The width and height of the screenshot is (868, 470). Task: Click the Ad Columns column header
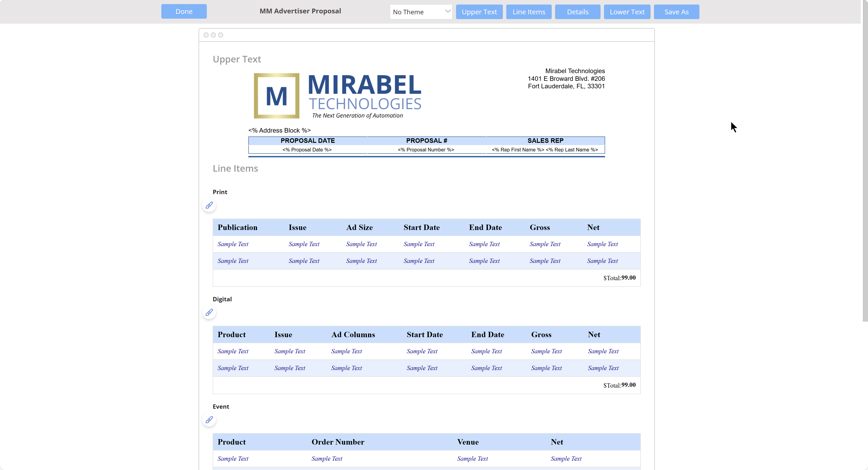[x=353, y=335]
